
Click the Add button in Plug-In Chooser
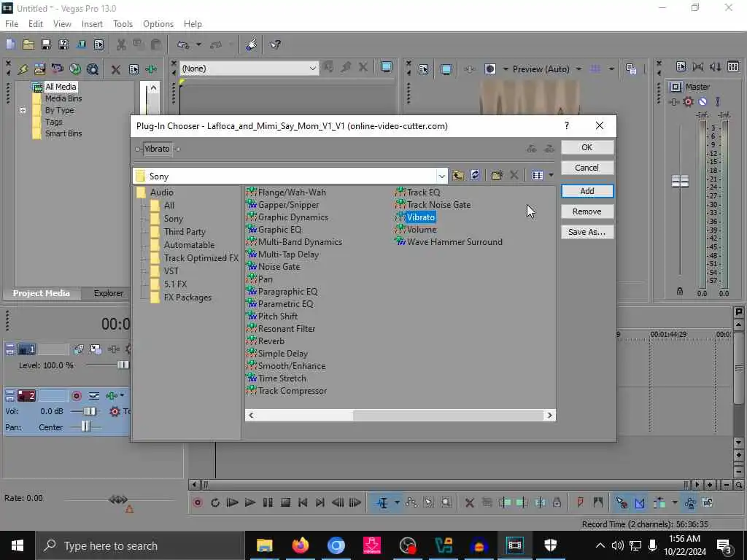coord(587,191)
